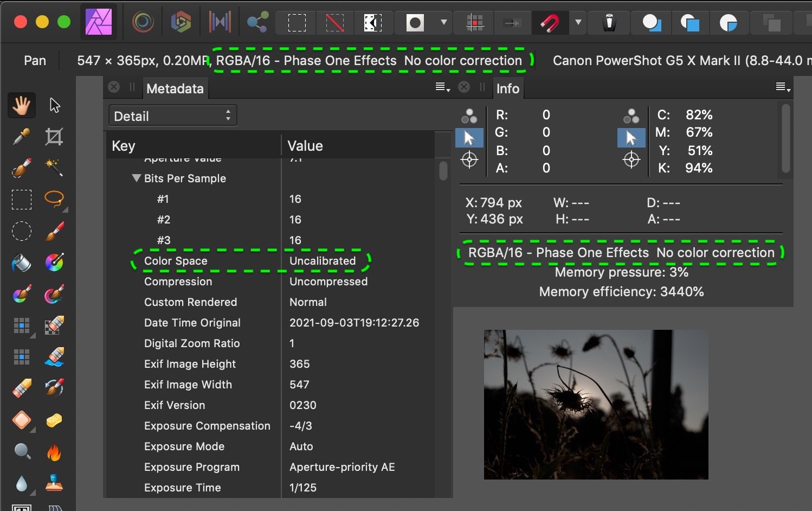The height and width of the screenshot is (511, 812).
Task: Grab the Freehand Selection lasso tool
Action: point(54,200)
